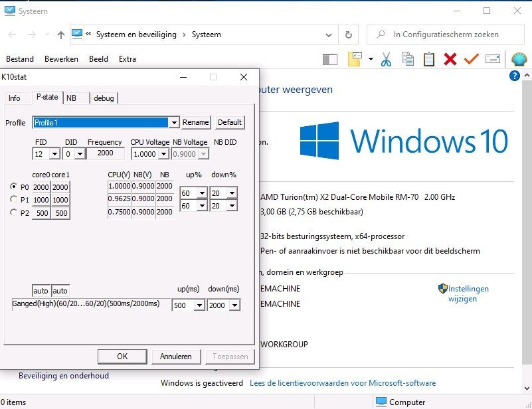Click OK in K10stat dialog
532x409 pixels.
coord(122,357)
